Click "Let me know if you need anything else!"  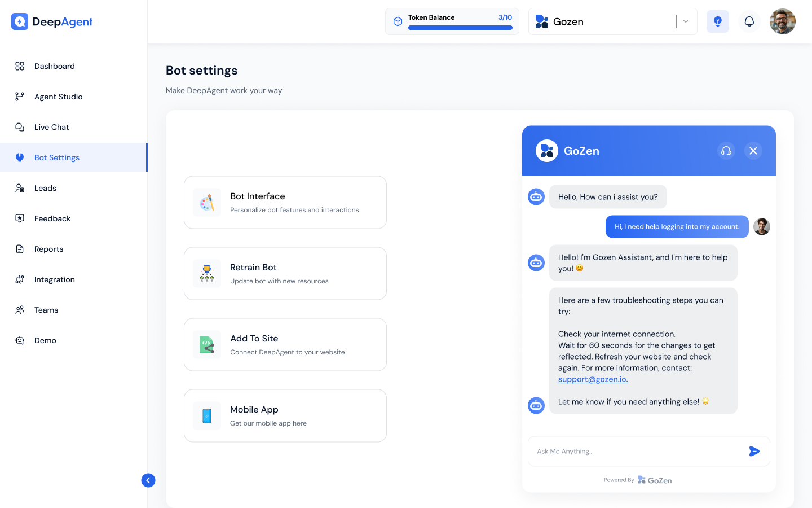[x=634, y=402]
